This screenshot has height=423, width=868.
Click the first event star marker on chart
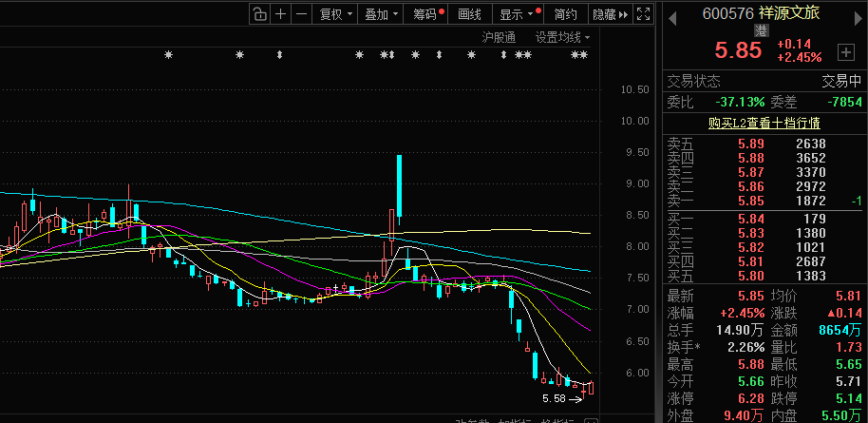169,56
